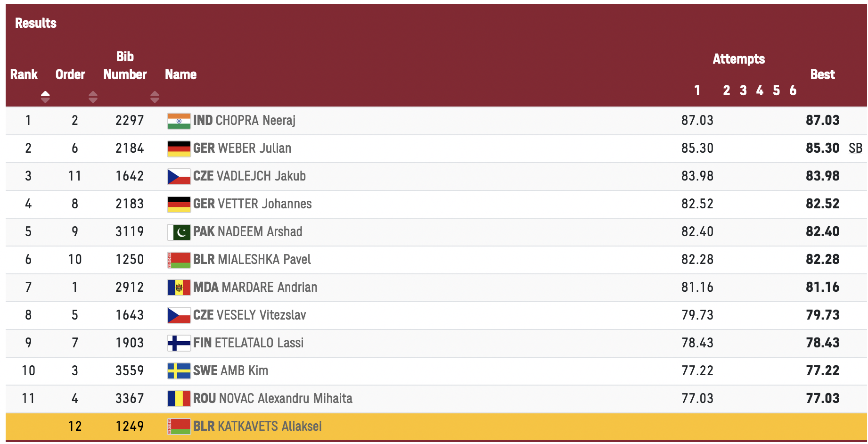Click the German flag beside Weber

coord(179,148)
